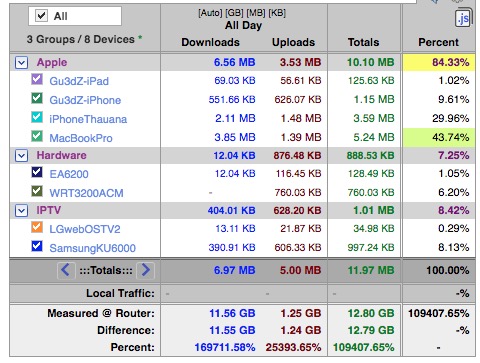Screen dimensions: 480x363
Task: Switch units to [MB]
Action: (x=256, y=13)
